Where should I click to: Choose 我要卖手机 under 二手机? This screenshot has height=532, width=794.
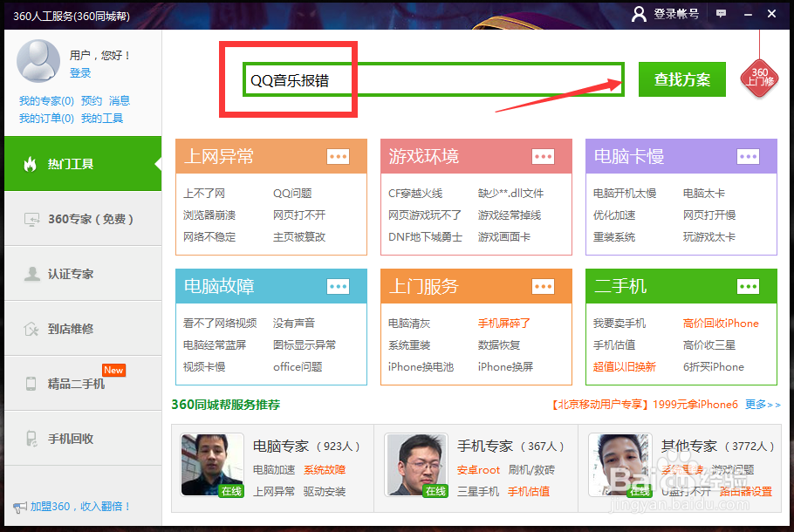click(619, 323)
